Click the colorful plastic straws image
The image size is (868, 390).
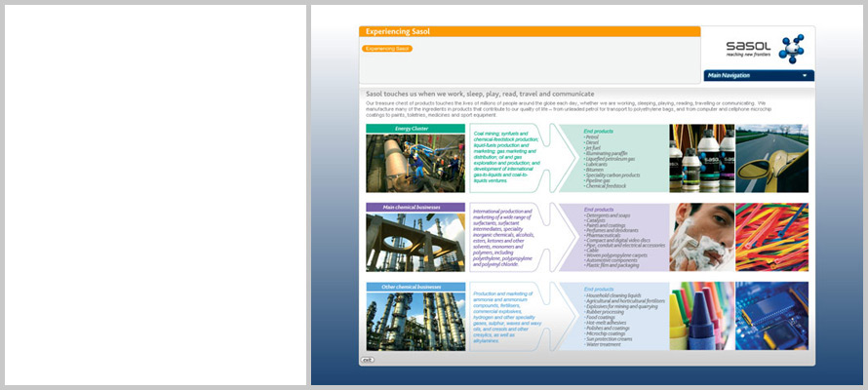click(771, 237)
